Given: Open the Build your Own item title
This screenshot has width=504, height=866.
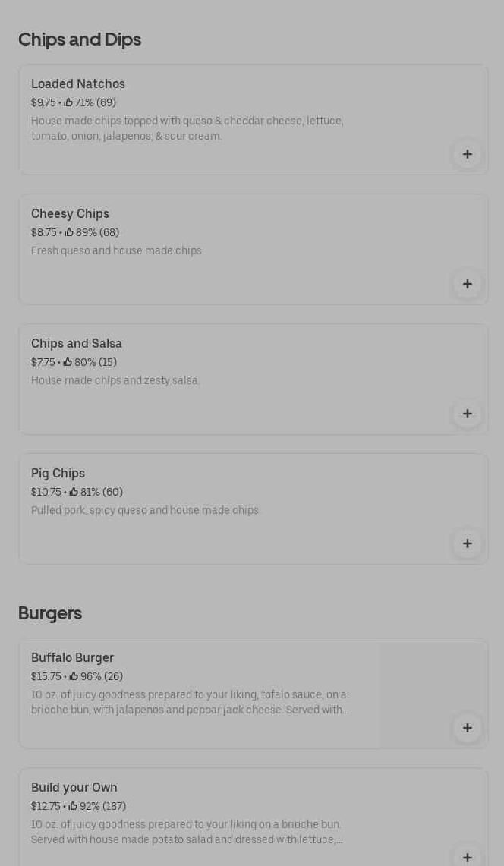Looking at the screenshot, I should click(x=74, y=788).
